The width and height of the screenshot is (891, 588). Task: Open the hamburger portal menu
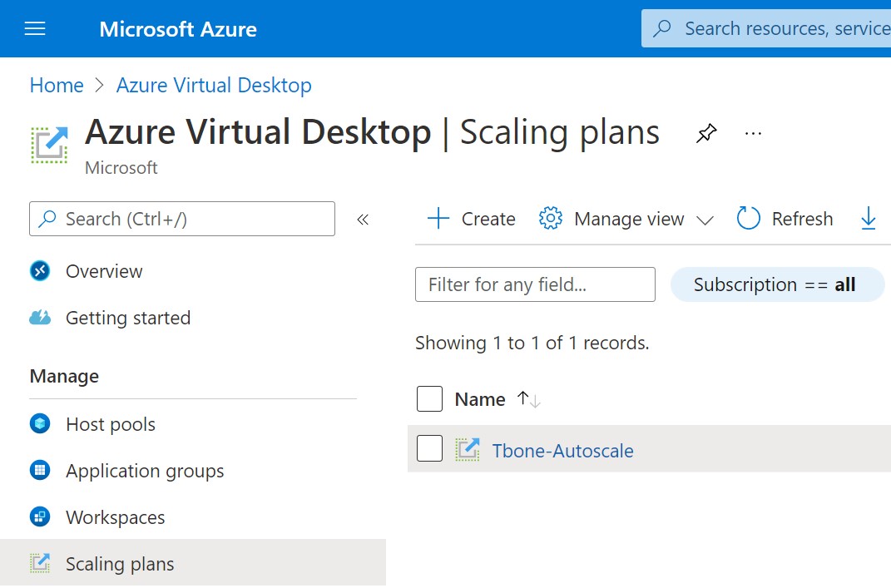click(x=35, y=28)
